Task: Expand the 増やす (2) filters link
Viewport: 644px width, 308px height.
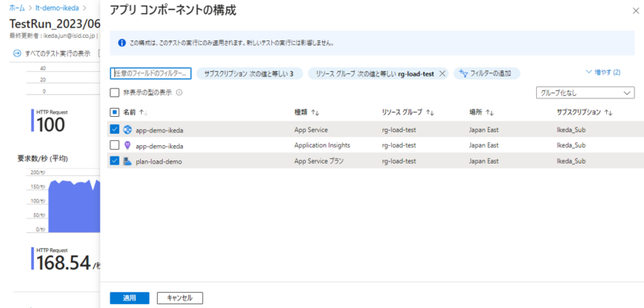Action: [x=603, y=73]
